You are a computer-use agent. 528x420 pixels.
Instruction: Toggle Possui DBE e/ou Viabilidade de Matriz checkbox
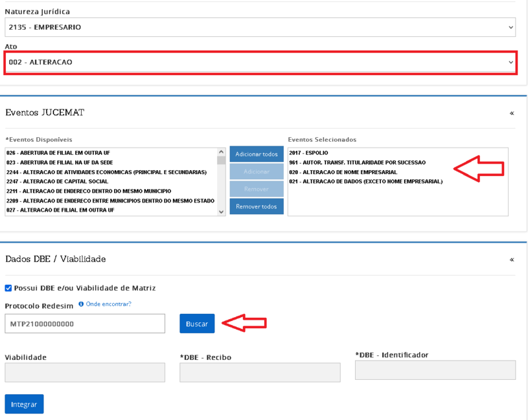[x=9, y=288]
